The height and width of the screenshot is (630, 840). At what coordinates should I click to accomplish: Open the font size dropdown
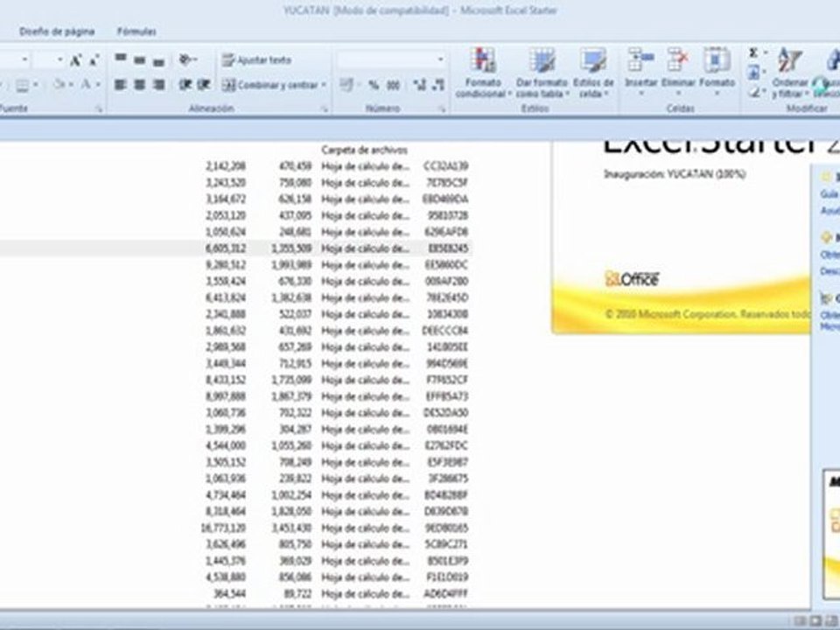click(x=60, y=59)
